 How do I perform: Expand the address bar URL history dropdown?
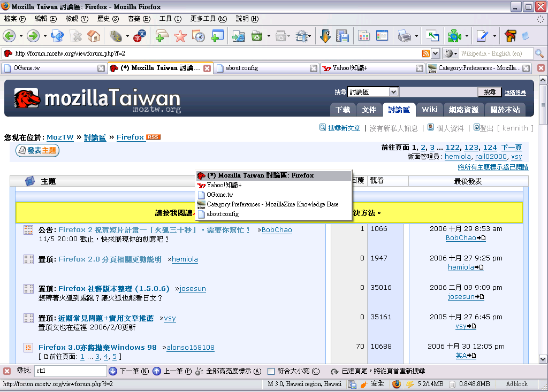(x=435, y=53)
